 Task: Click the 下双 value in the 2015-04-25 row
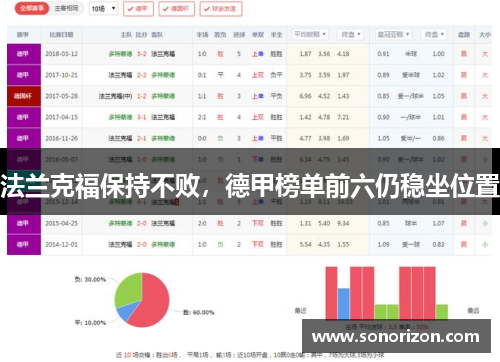pyautogui.click(x=258, y=223)
